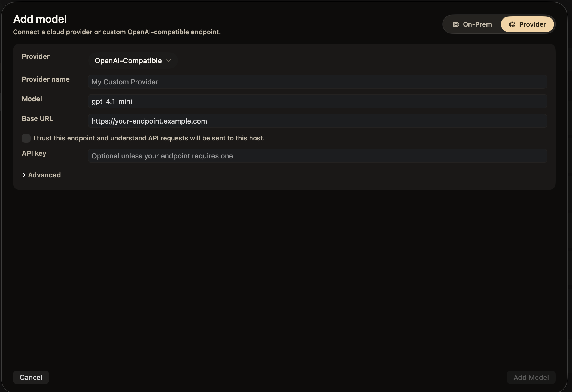Select the Model field containing gpt-4.1-mini

click(317, 101)
